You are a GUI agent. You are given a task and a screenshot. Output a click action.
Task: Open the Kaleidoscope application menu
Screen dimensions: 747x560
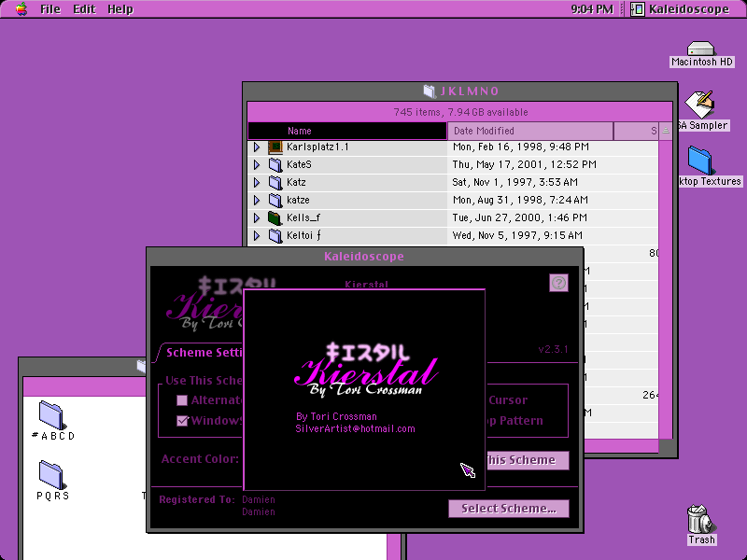pos(681,9)
